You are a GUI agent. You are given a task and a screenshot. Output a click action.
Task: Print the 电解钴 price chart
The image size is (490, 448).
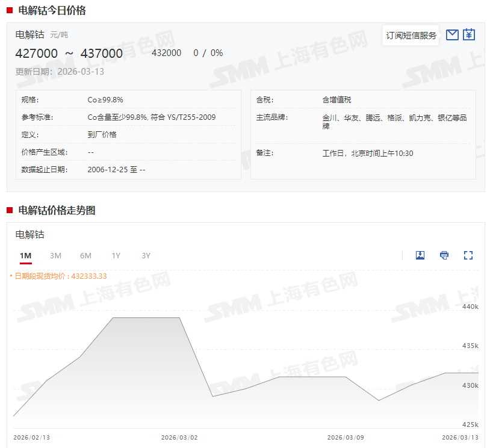tap(444, 255)
